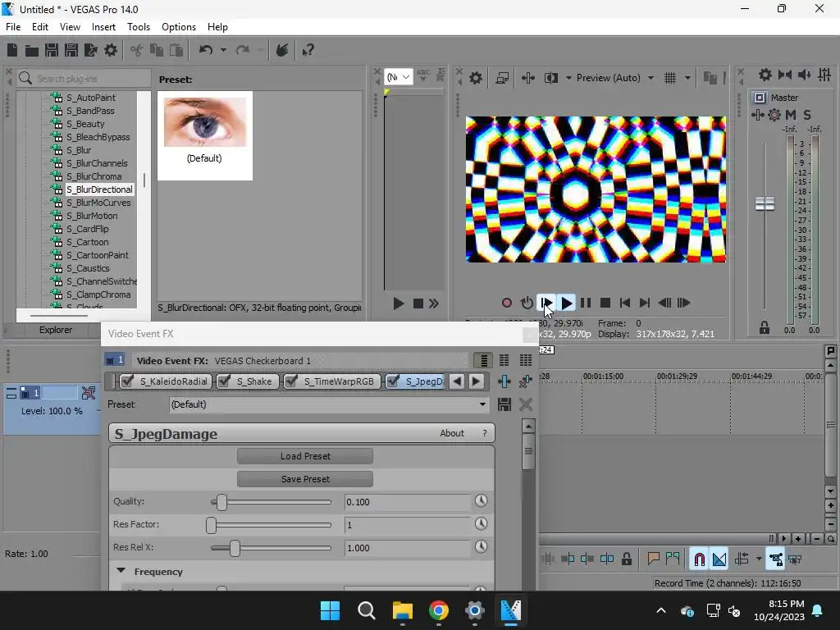Open the Tools menu
The height and width of the screenshot is (630, 840).
coord(139,27)
